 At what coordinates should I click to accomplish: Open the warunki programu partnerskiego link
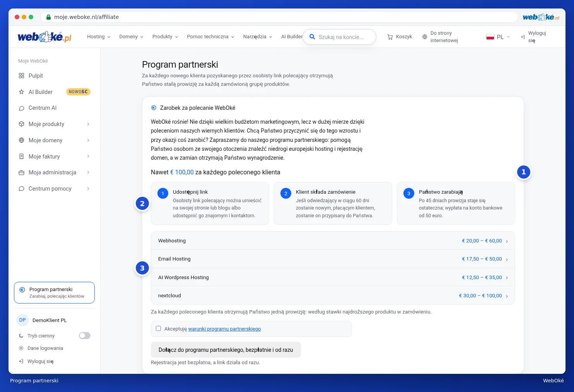224,329
